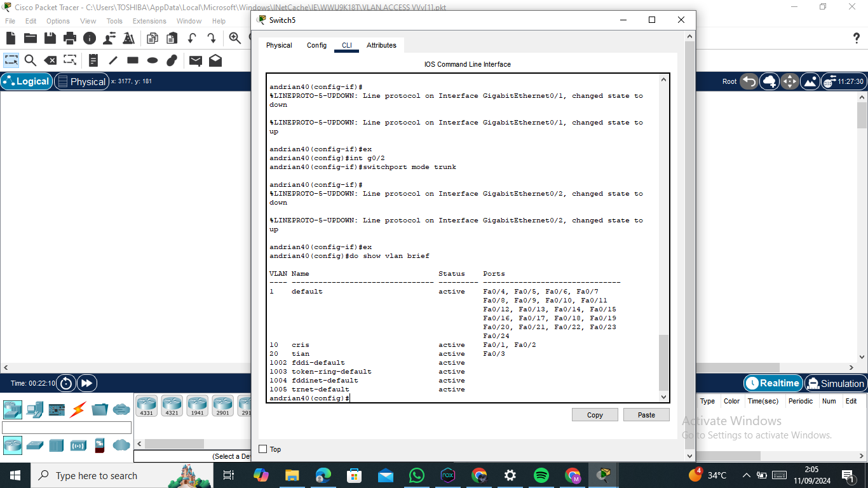
Task: Select Add Simple PDU envelope icon
Action: [196, 60]
